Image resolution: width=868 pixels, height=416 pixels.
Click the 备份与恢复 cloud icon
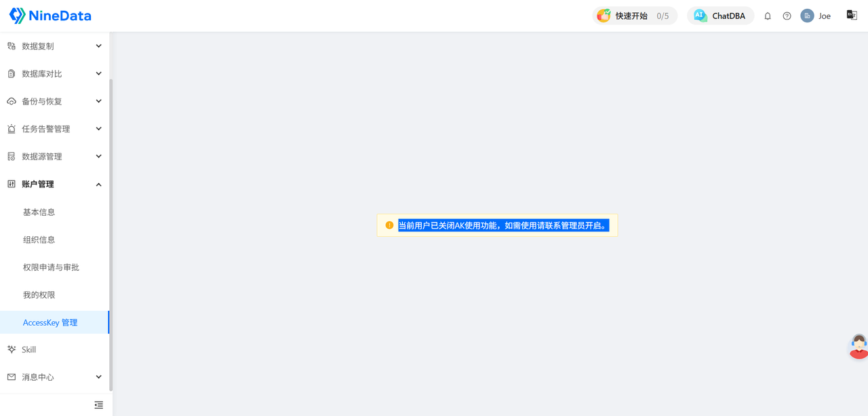coord(12,102)
